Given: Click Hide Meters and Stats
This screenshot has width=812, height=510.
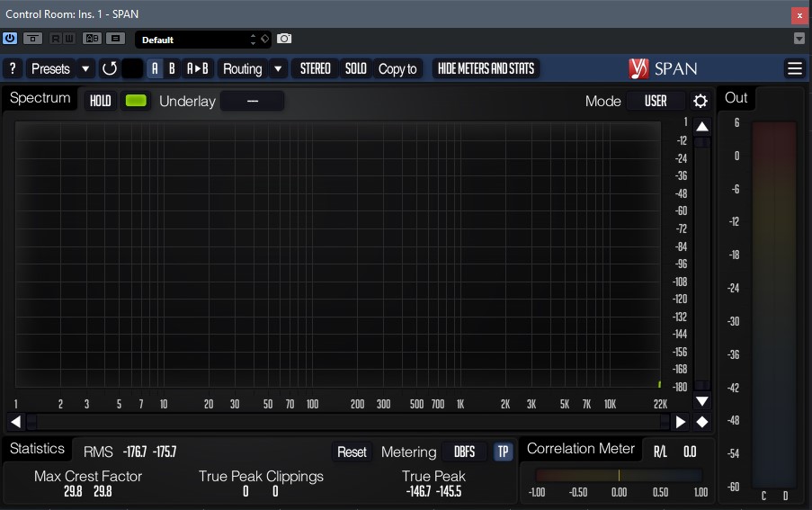Looking at the screenshot, I should pyautogui.click(x=486, y=68).
